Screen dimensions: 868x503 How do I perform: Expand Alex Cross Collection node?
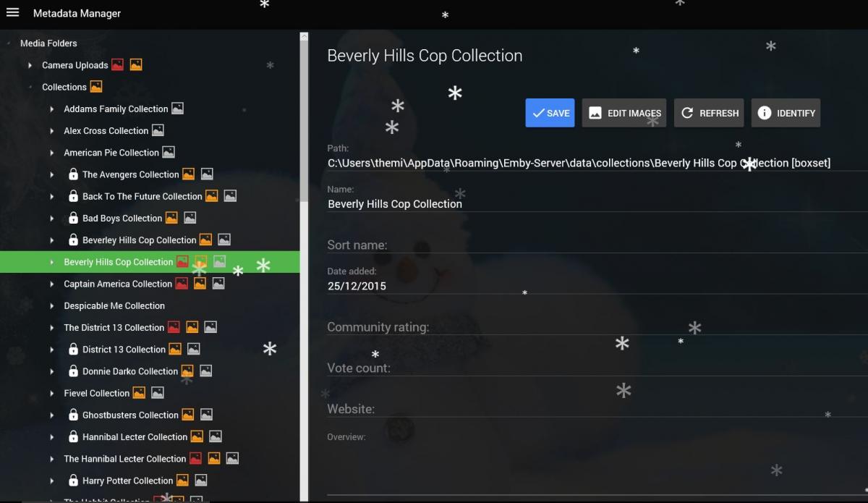pos(52,131)
